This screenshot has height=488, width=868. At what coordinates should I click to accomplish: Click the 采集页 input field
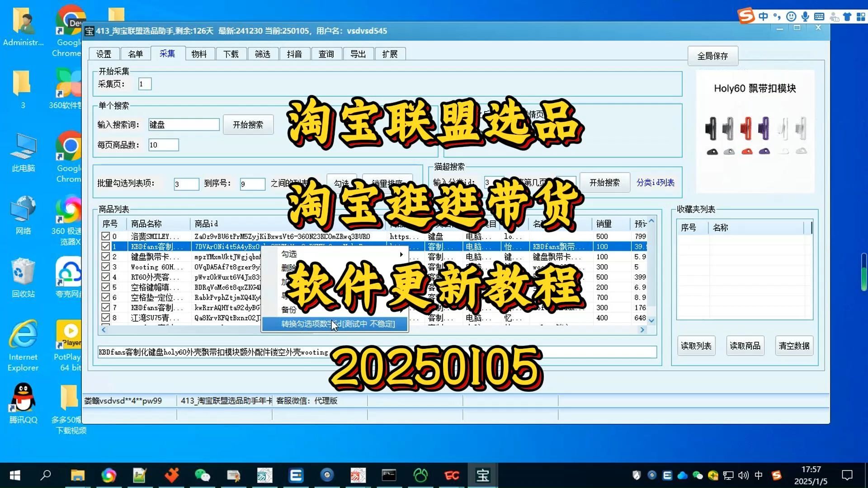145,84
